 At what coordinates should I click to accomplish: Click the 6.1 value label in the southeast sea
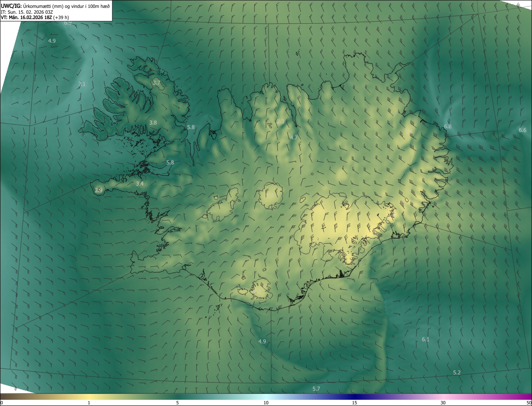(x=426, y=339)
